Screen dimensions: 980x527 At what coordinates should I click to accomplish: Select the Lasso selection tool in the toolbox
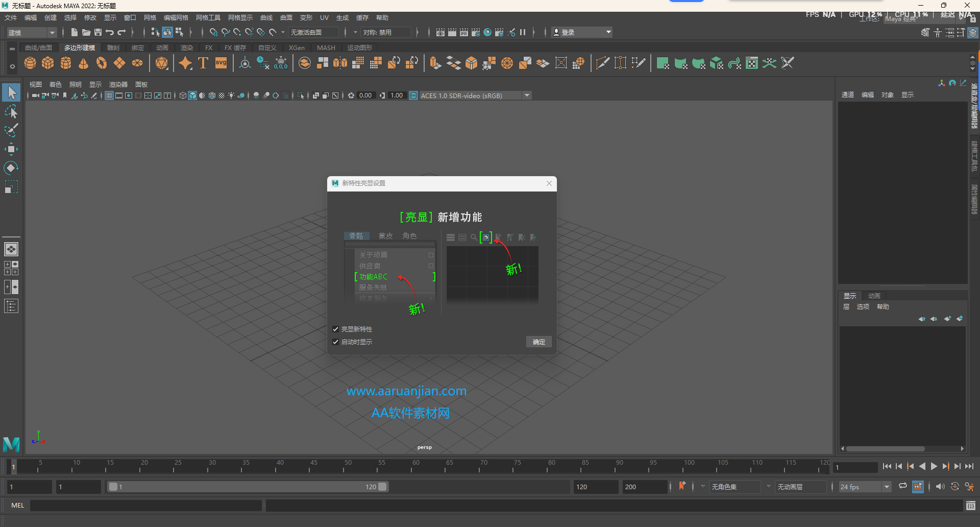pyautogui.click(x=11, y=111)
